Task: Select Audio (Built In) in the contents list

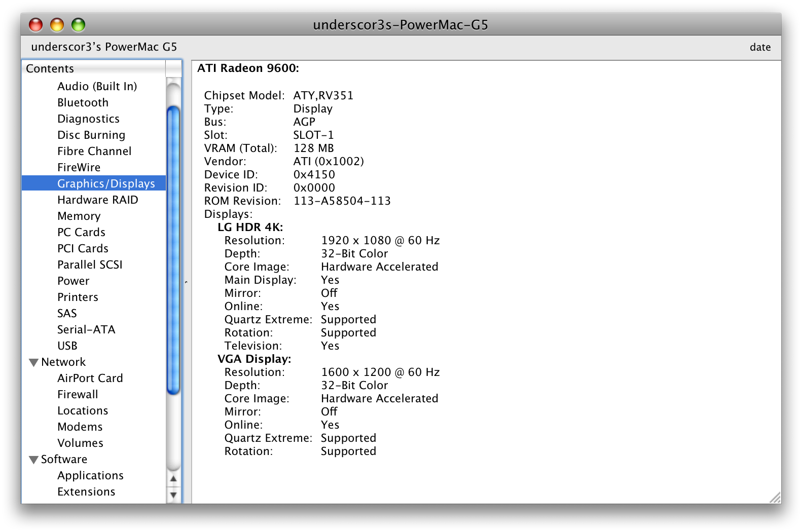Action: coord(97,86)
